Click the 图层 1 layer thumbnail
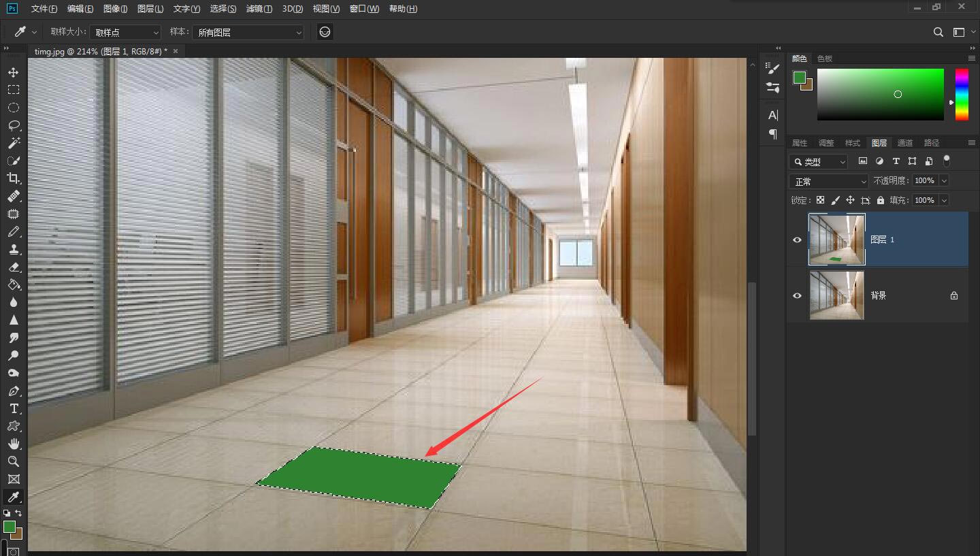Viewport: 980px width, 556px height. click(x=837, y=239)
